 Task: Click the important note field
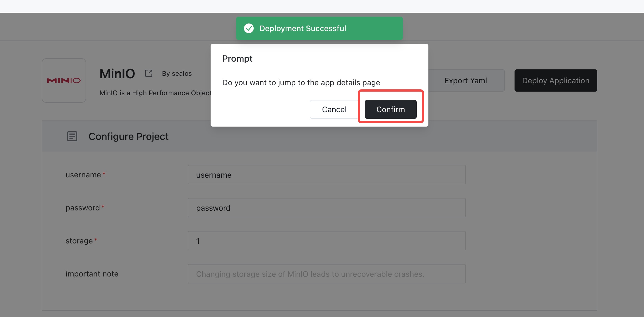tap(326, 274)
